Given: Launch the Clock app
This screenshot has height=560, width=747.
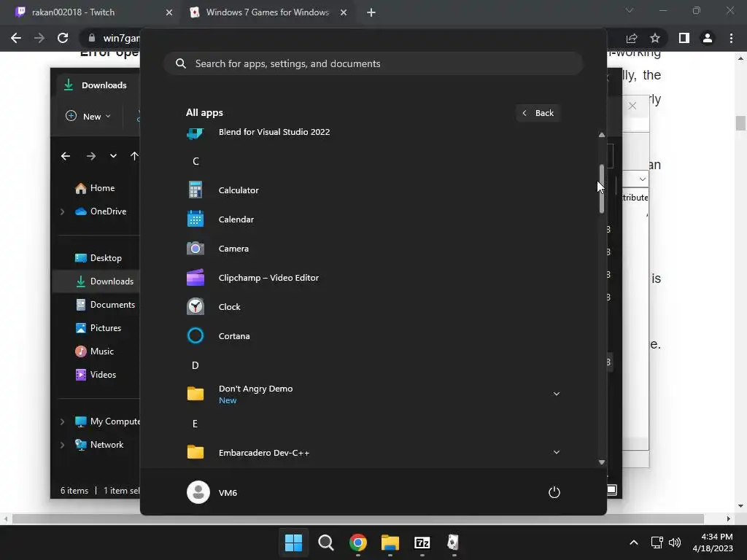Looking at the screenshot, I should (373, 307).
